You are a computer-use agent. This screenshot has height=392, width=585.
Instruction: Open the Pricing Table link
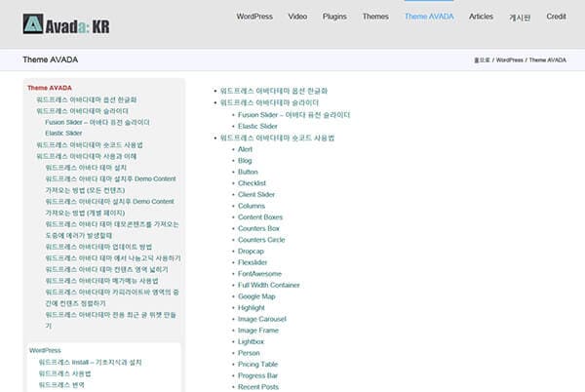257,365
